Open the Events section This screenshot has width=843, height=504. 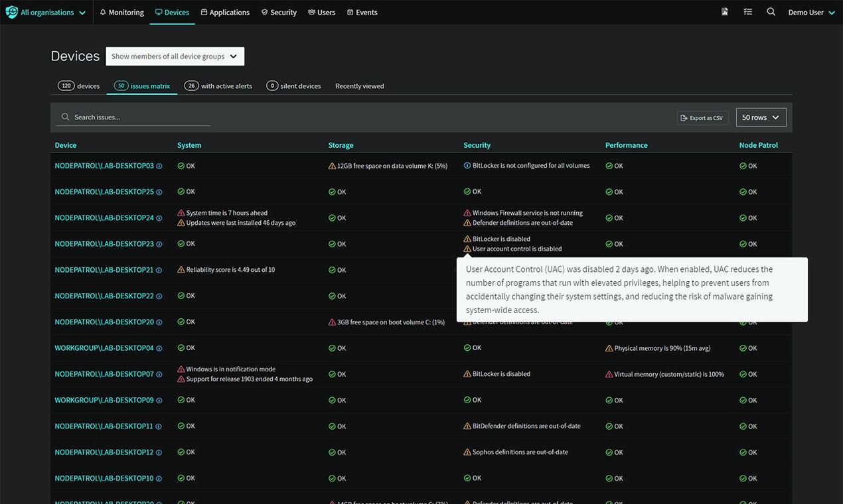coord(362,11)
